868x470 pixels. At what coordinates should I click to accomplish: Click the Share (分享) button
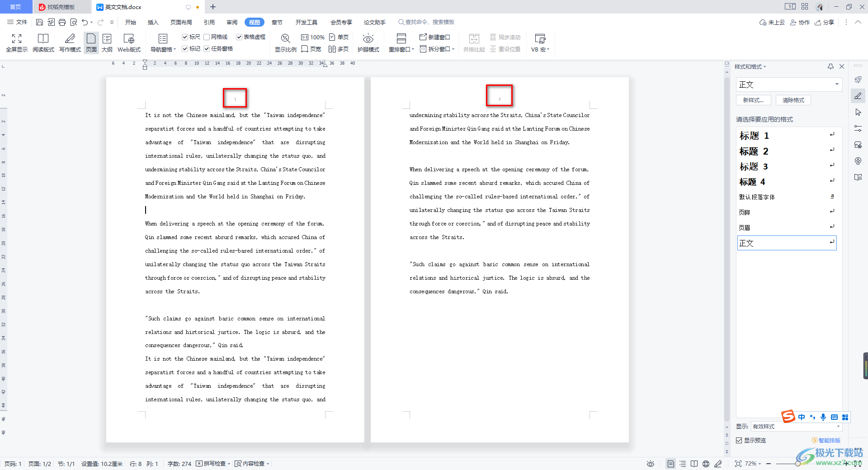pyautogui.click(x=825, y=22)
